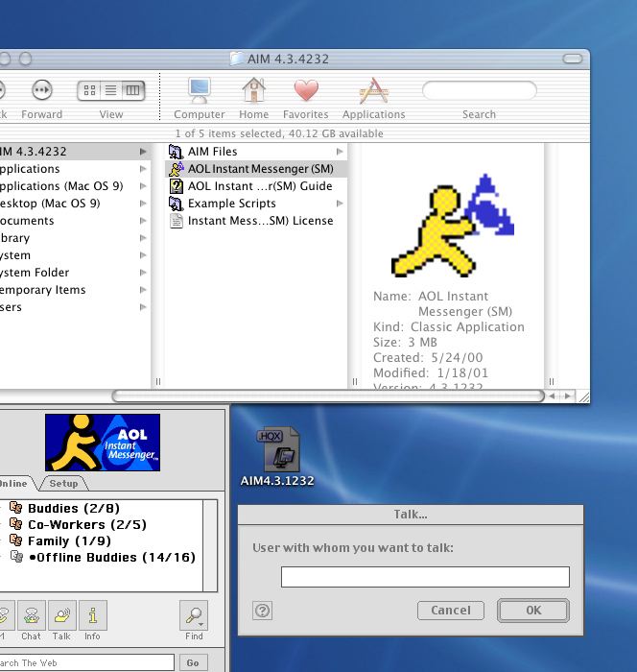Click the first column resize handle
Image resolution: width=637 pixels, height=672 pixels.
158,381
